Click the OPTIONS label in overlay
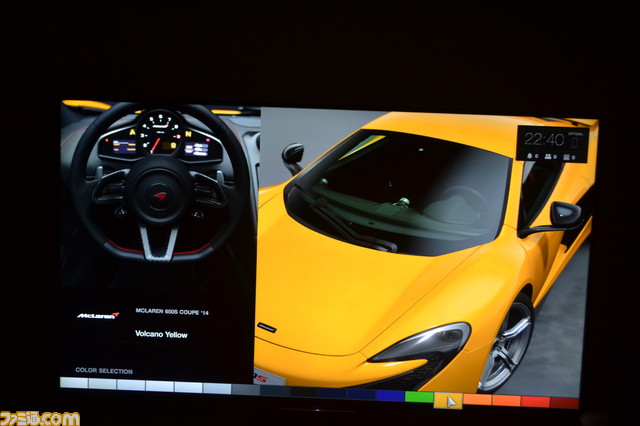This screenshot has height=426, width=640. coord(575,133)
